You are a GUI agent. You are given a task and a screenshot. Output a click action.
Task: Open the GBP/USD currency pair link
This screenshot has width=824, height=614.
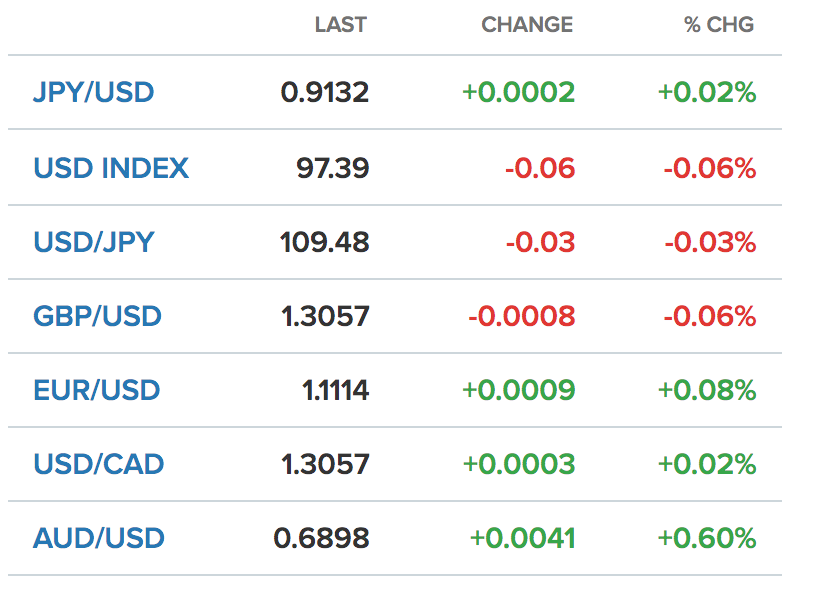[97, 316]
